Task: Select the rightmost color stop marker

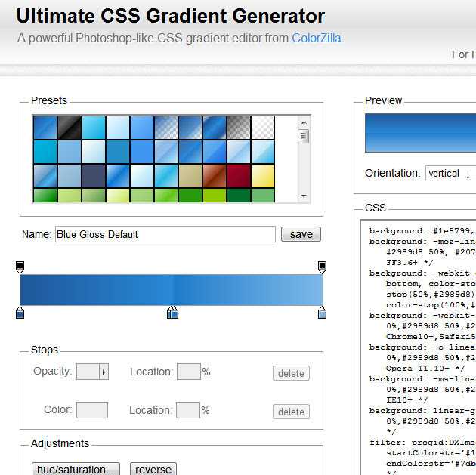Action: click(323, 313)
